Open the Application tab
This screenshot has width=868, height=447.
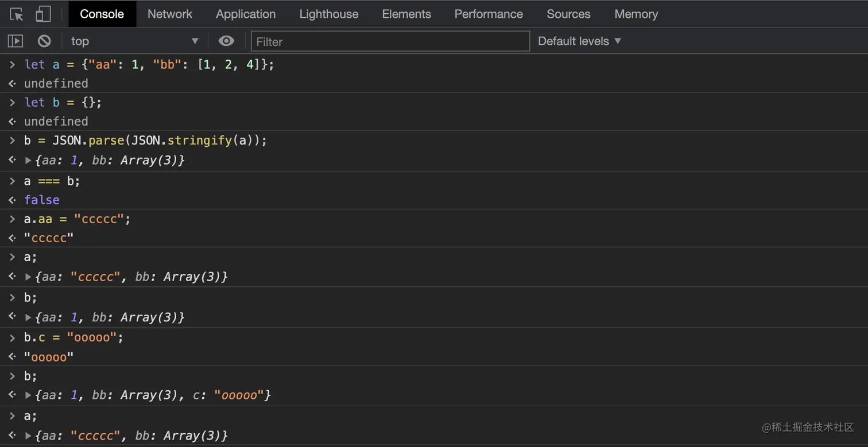[246, 14]
